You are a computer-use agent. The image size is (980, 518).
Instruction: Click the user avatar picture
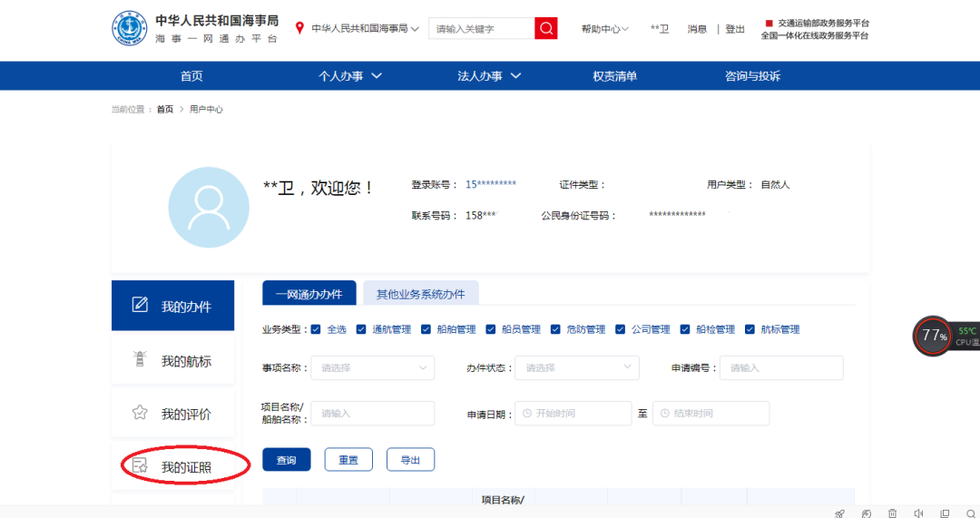point(209,208)
